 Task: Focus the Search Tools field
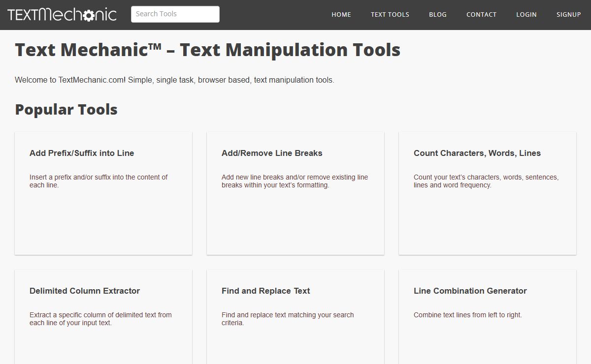(175, 14)
